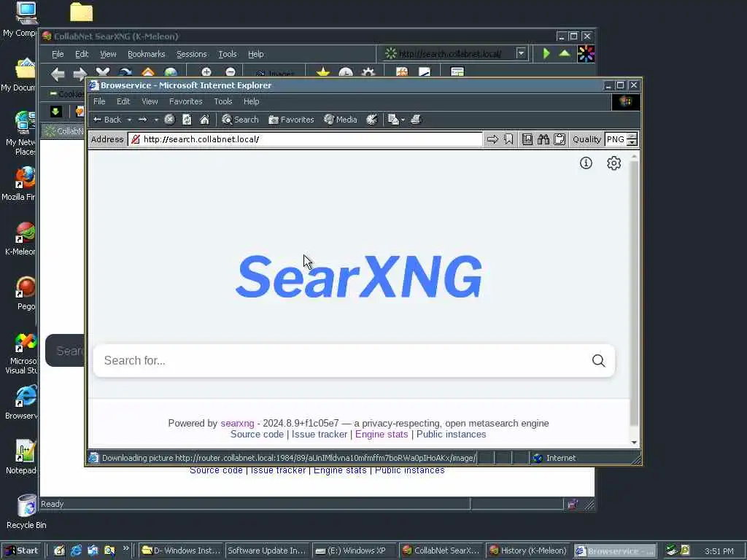Open K-Meleon View menu
The width and height of the screenshot is (747, 560).
108,54
